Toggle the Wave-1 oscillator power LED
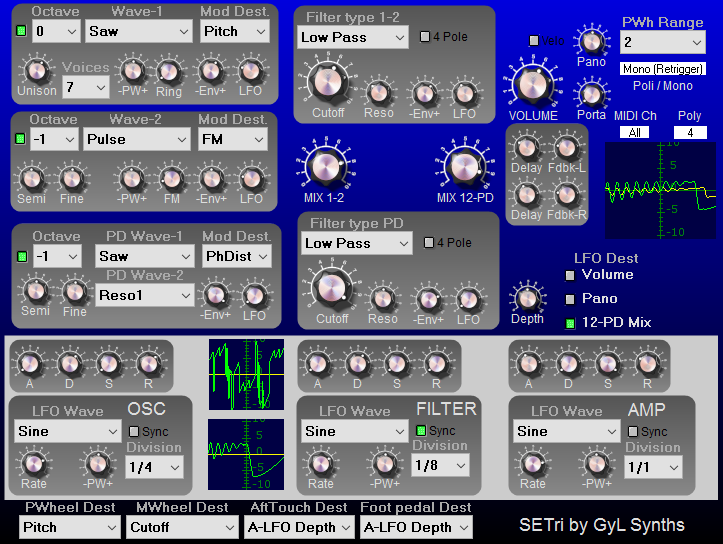The width and height of the screenshot is (723, 544). (20, 31)
